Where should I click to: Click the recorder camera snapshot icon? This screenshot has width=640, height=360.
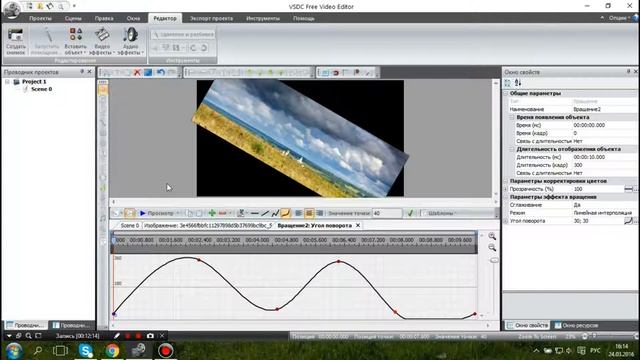(x=150, y=336)
